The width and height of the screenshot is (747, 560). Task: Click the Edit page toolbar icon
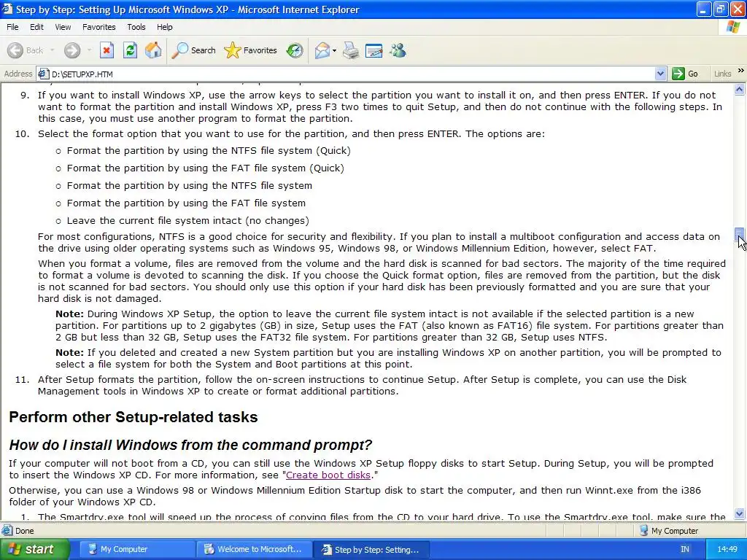374,50
